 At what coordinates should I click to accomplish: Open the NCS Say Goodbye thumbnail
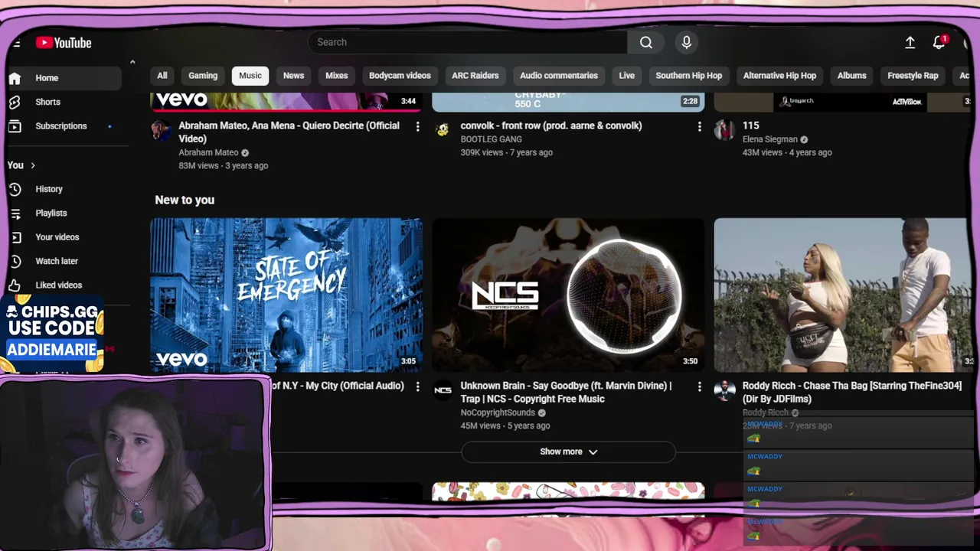coord(568,295)
